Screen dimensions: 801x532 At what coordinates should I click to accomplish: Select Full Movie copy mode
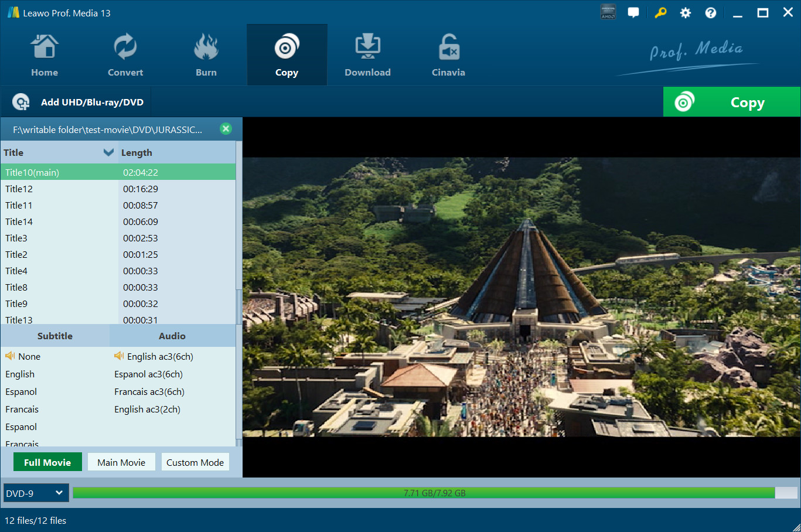(47, 462)
